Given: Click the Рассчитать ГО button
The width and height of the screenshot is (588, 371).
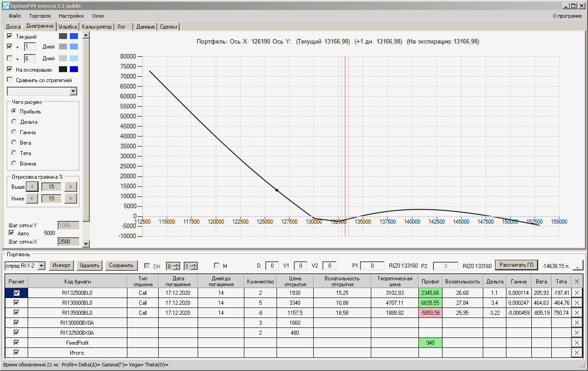Looking at the screenshot, I should [516, 265].
